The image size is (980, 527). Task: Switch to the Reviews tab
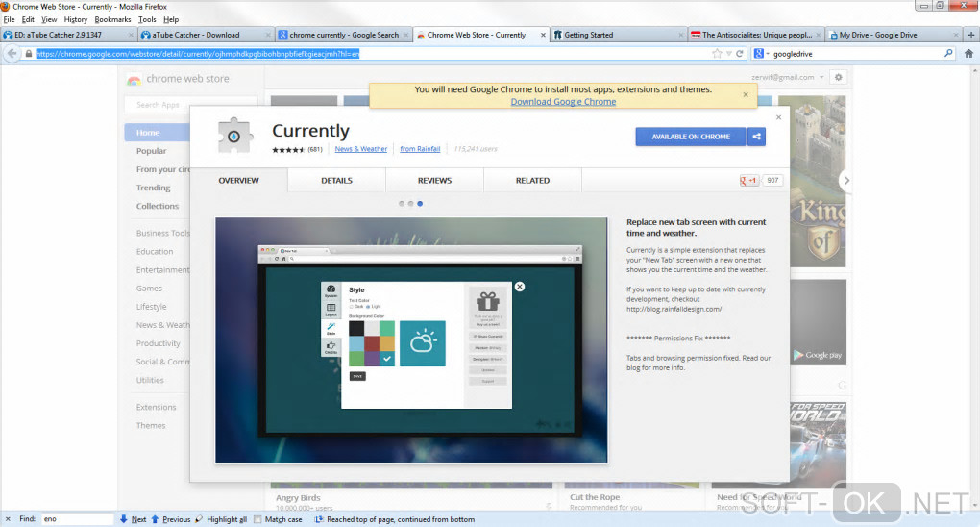point(434,180)
